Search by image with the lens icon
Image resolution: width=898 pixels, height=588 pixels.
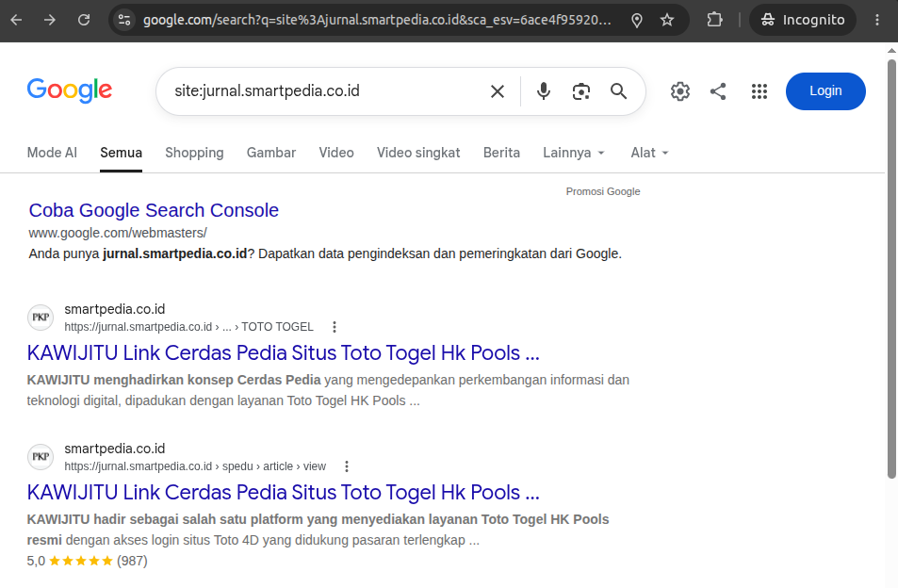click(580, 91)
